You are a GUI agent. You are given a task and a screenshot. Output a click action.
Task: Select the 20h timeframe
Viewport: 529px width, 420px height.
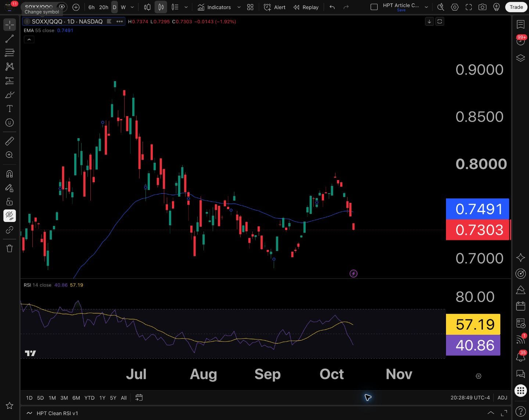pyautogui.click(x=104, y=7)
